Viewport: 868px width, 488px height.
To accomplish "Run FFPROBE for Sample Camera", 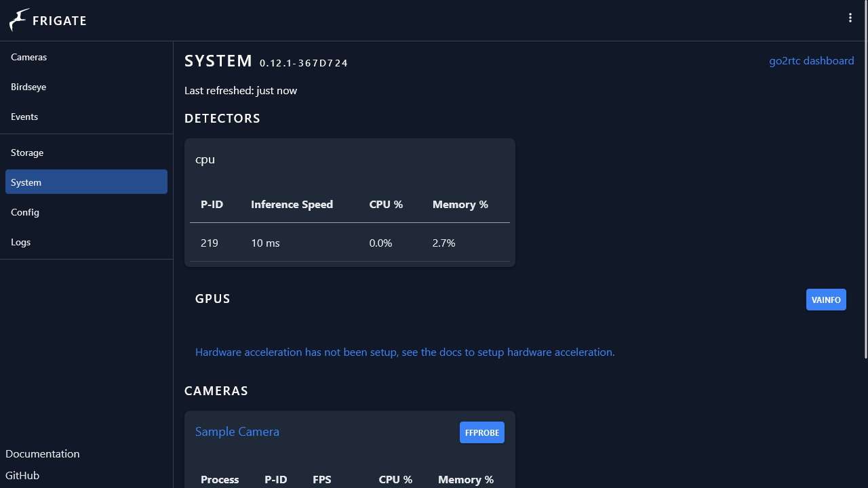I will click(x=481, y=432).
